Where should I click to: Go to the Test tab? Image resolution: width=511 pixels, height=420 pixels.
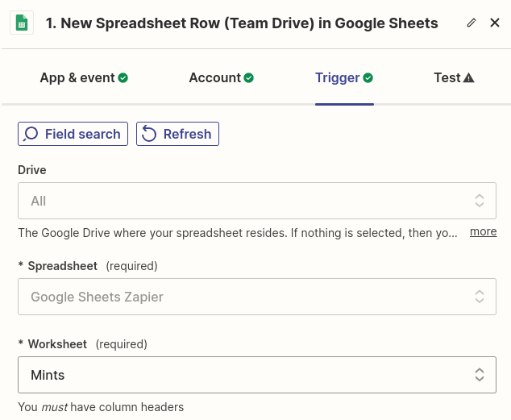coord(447,78)
